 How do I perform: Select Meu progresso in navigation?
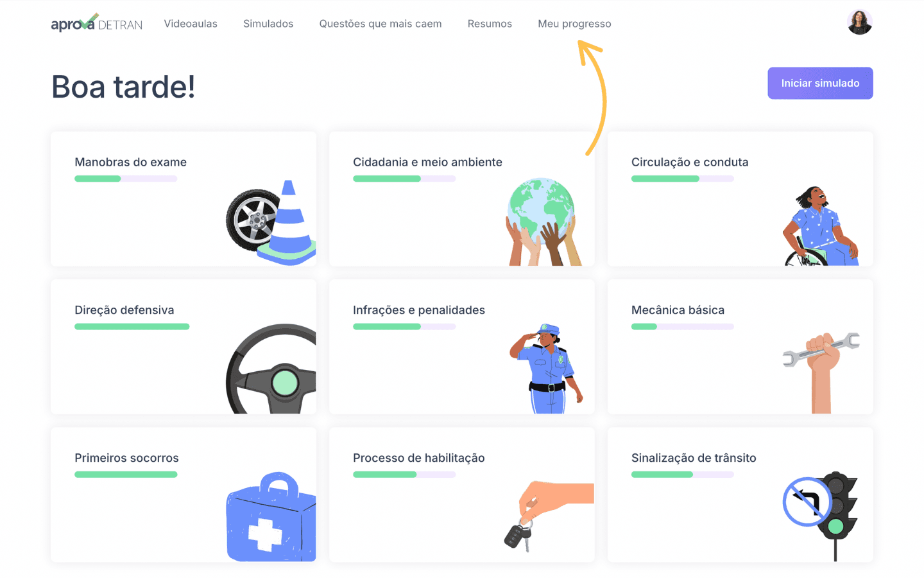[x=574, y=24]
